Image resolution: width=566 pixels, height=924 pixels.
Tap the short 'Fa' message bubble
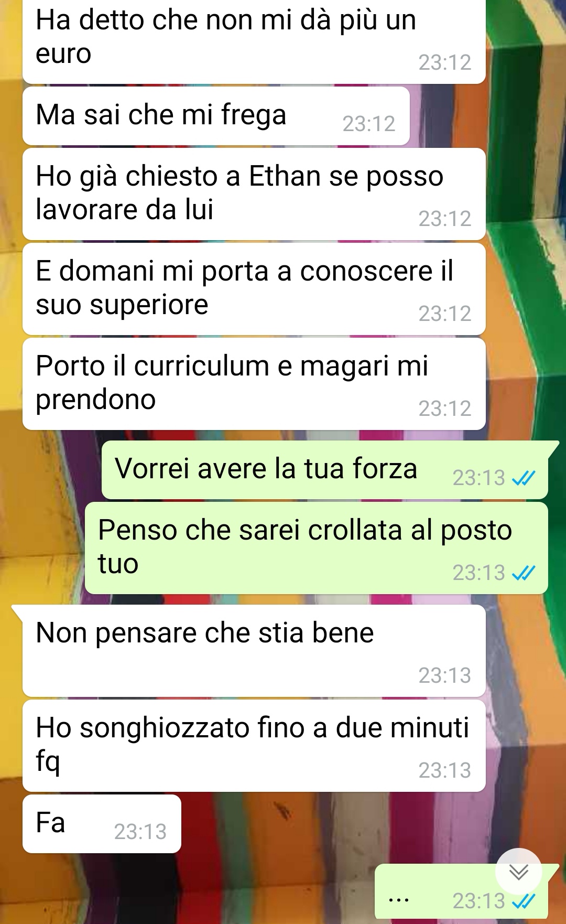102,824
